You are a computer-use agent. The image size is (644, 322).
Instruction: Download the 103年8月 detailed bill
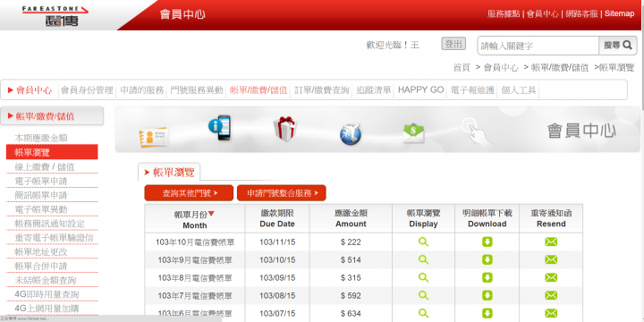point(487,277)
